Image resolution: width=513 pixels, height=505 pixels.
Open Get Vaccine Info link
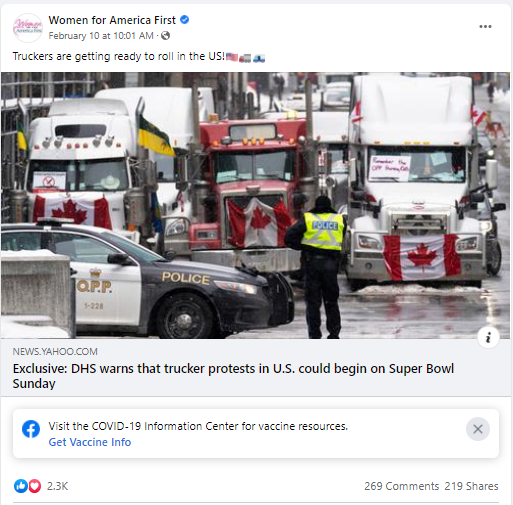point(90,442)
